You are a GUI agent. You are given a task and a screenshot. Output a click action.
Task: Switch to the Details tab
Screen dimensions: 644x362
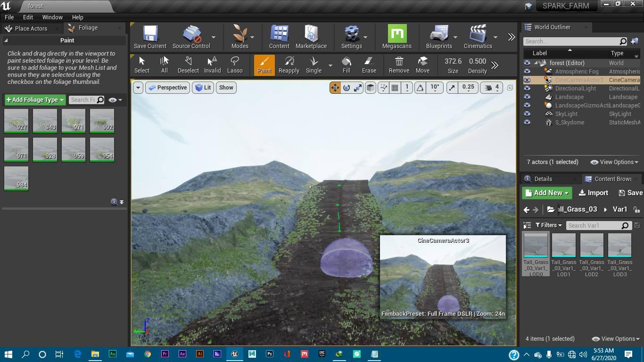click(x=543, y=179)
